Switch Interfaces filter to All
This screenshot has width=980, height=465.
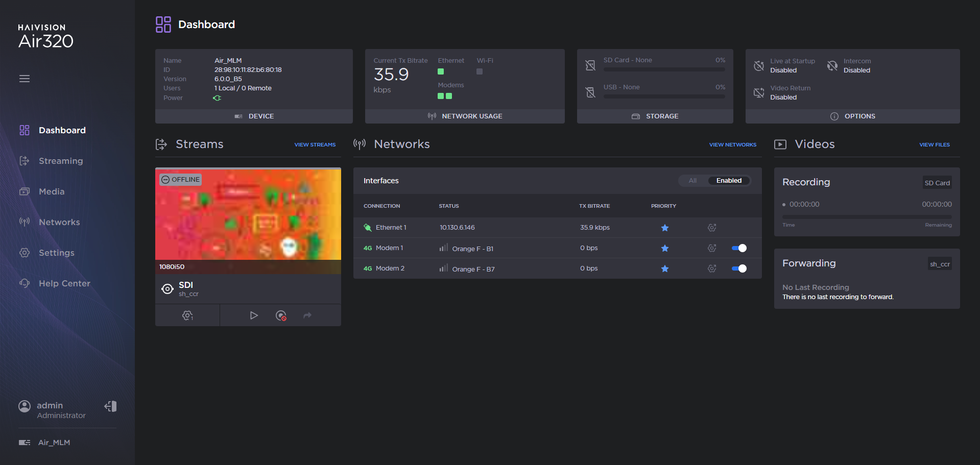pos(692,181)
